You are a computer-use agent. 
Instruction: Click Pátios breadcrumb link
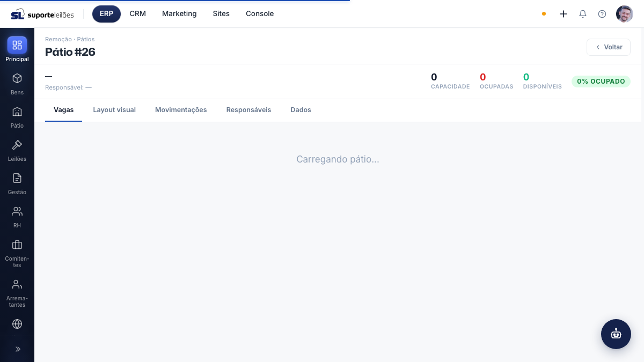pyautogui.click(x=86, y=39)
